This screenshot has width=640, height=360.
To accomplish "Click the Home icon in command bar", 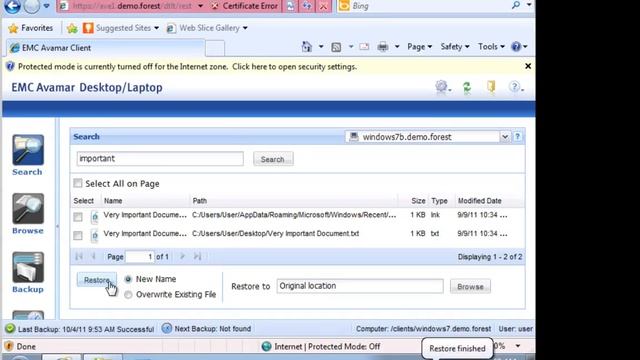I will 307,47.
